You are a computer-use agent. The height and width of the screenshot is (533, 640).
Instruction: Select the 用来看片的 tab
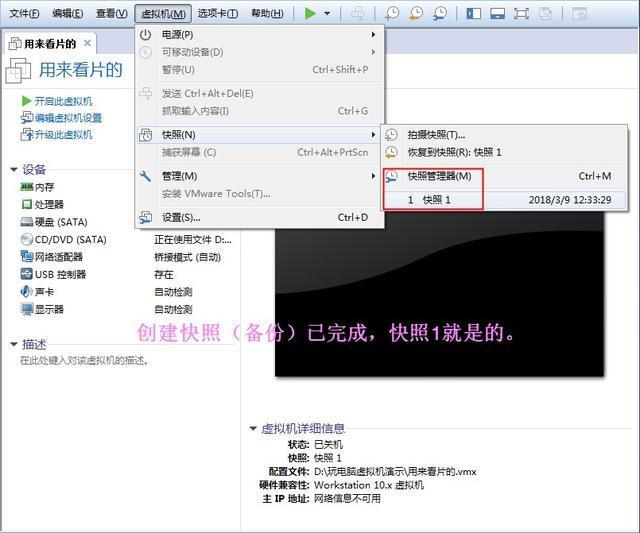[x=50, y=43]
